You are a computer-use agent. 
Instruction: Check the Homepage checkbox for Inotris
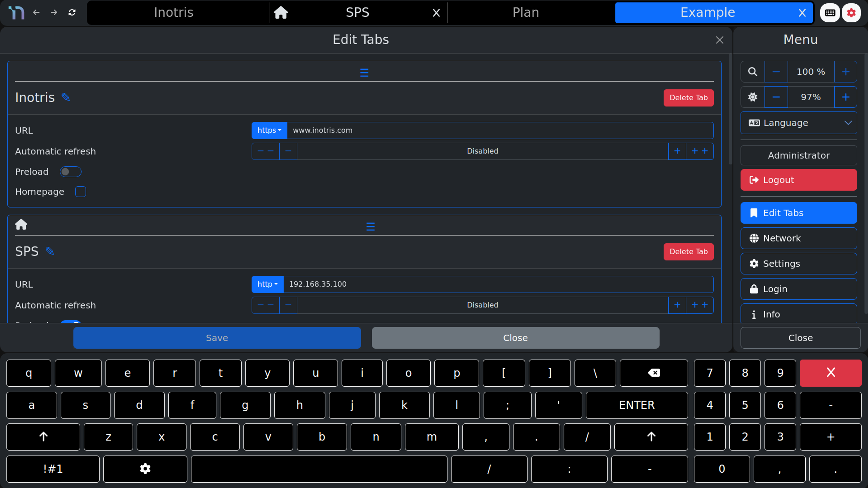[x=80, y=192]
